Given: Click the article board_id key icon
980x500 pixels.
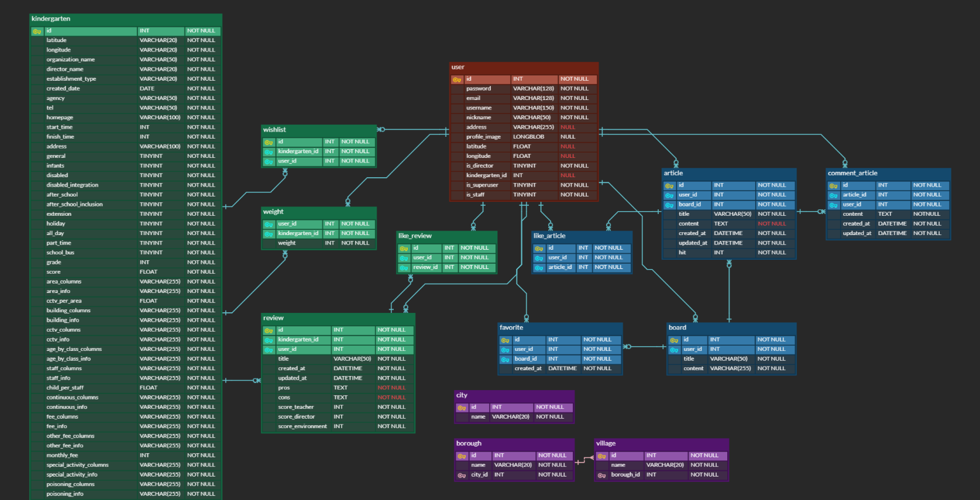Looking at the screenshot, I should [669, 205].
